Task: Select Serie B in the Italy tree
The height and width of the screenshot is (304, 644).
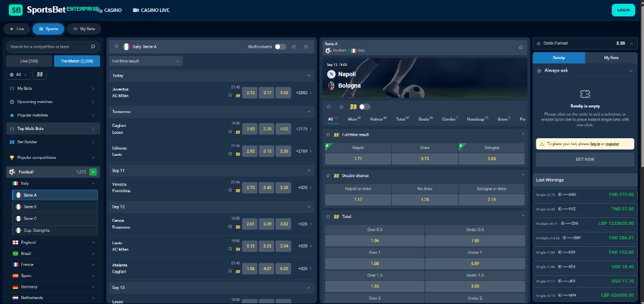Action: click(x=55, y=207)
